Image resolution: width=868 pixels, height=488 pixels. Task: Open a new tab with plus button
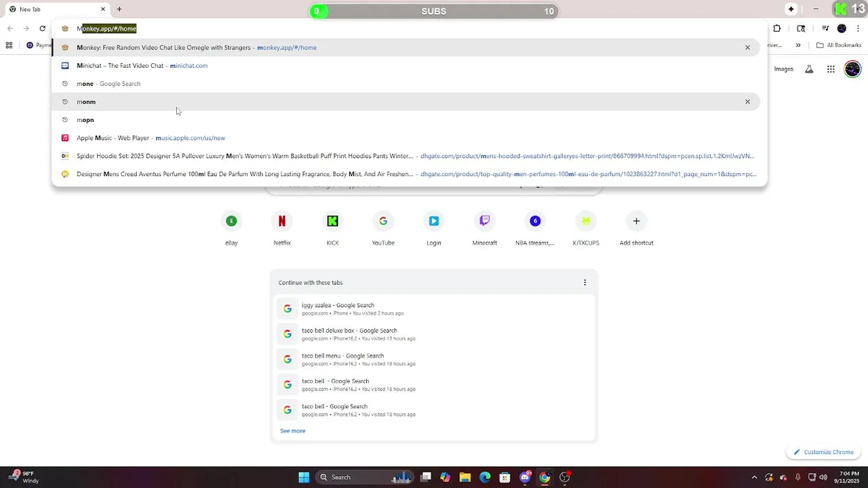pyautogui.click(x=119, y=9)
